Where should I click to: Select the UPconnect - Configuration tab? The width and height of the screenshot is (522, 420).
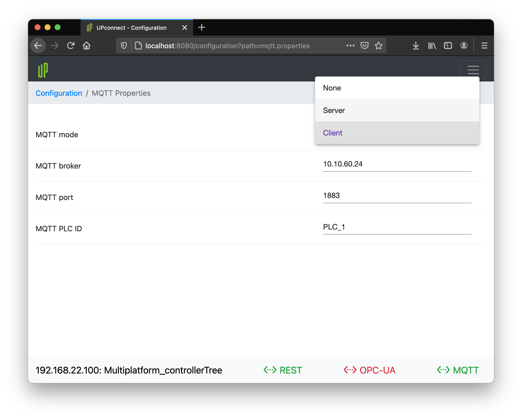(x=131, y=28)
